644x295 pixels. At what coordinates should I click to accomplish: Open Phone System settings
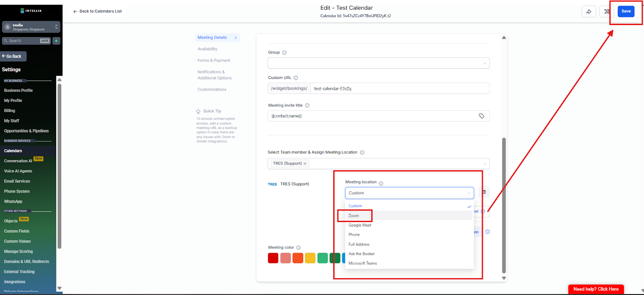[17, 191]
